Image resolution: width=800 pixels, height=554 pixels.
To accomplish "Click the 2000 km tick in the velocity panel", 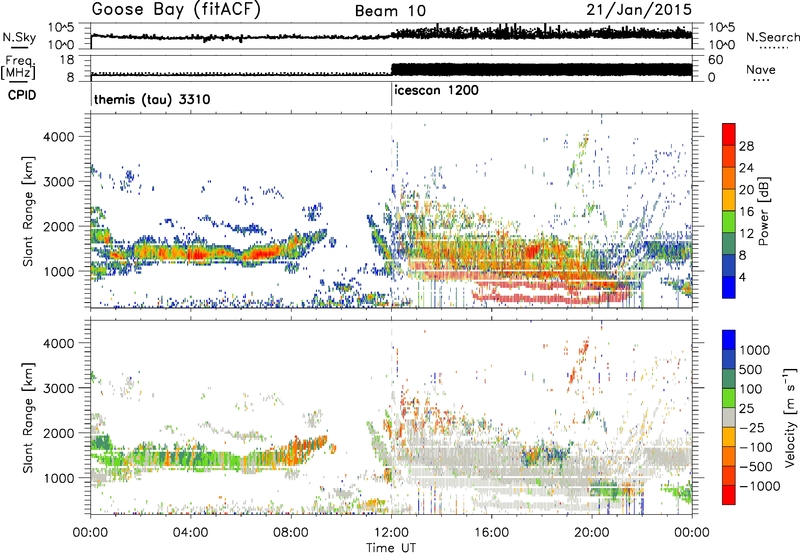I will (x=58, y=433).
